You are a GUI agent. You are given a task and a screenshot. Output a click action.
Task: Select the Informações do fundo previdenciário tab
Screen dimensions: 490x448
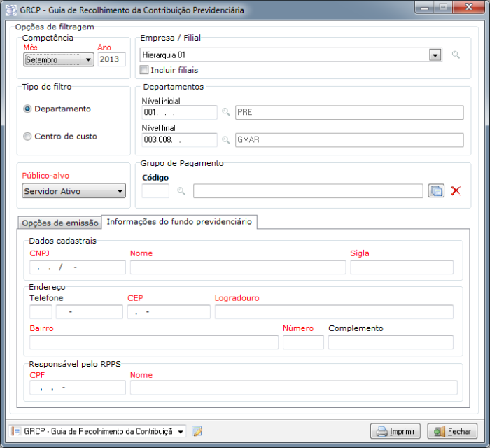(178, 222)
